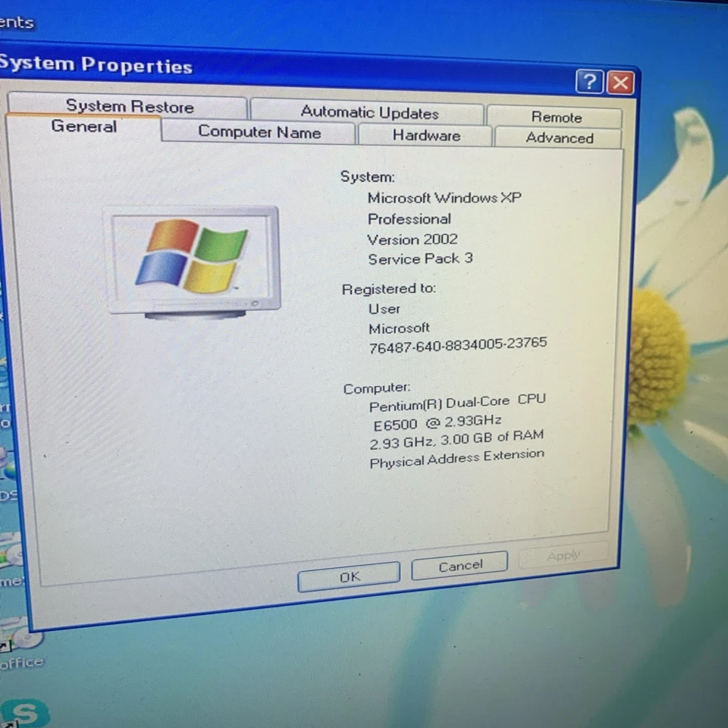Open the Automatic Updates tab
The width and height of the screenshot is (728, 728).
pyautogui.click(x=369, y=112)
